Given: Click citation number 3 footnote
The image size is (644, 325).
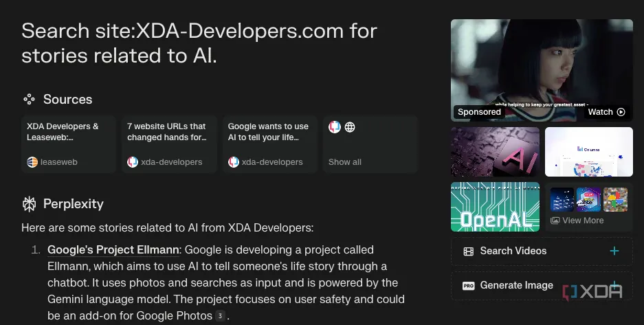Looking at the screenshot, I should (220, 316).
